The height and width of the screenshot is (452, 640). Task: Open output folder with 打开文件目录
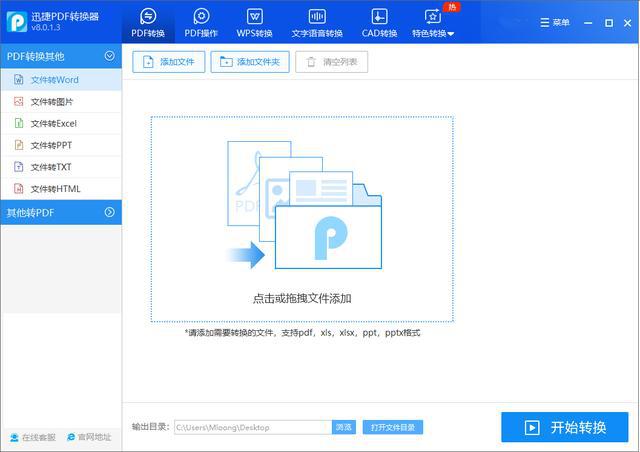[393, 428]
